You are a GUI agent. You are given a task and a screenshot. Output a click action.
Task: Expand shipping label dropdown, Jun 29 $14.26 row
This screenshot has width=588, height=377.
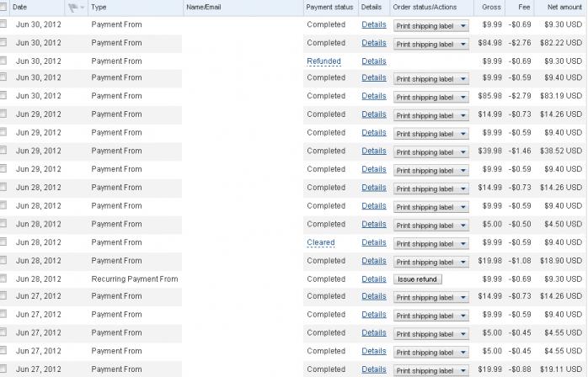click(x=430, y=115)
